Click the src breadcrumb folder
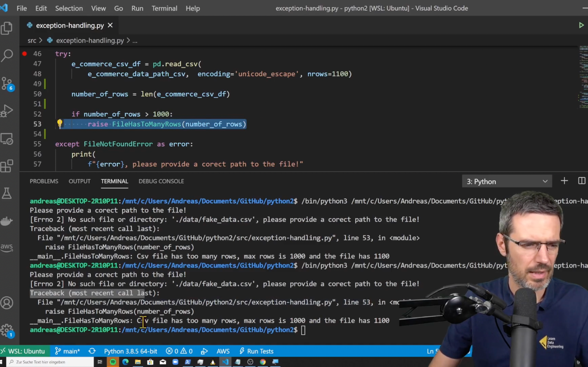Image resolution: width=588 pixels, height=367 pixels. [x=32, y=40]
